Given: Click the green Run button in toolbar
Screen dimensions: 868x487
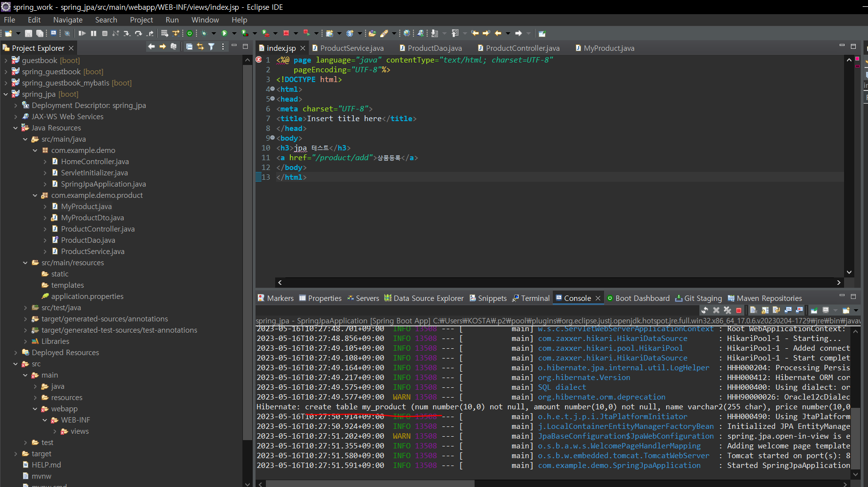Looking at the screenshot, I should (x=224, y=33).
